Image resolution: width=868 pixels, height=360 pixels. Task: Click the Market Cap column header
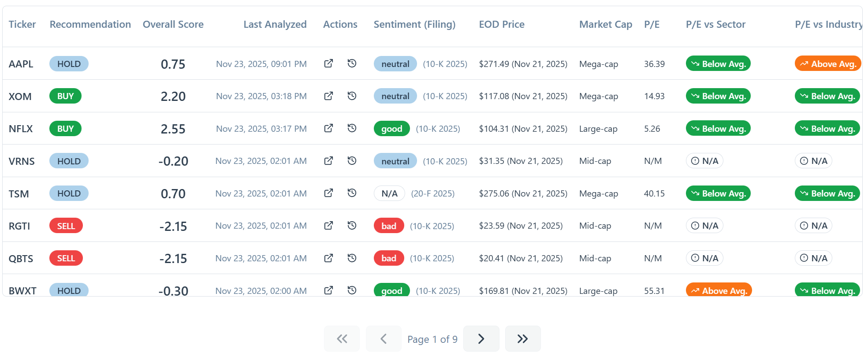tap(605, 25)
